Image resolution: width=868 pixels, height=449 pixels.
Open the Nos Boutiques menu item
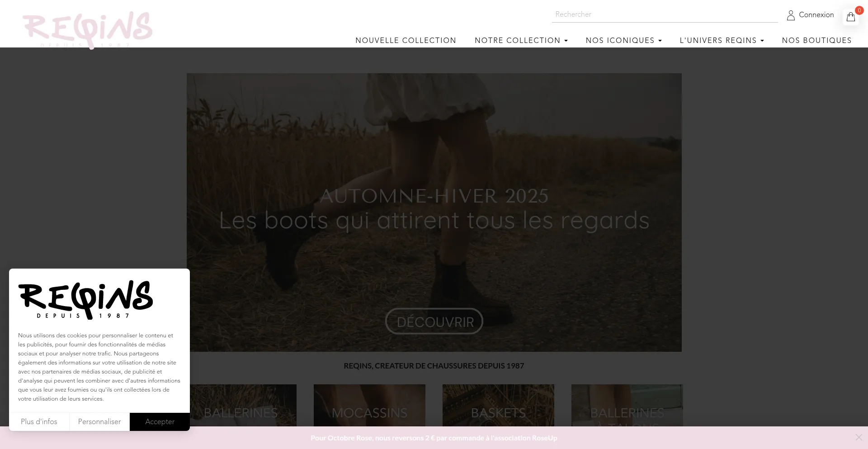coord(816,41)
